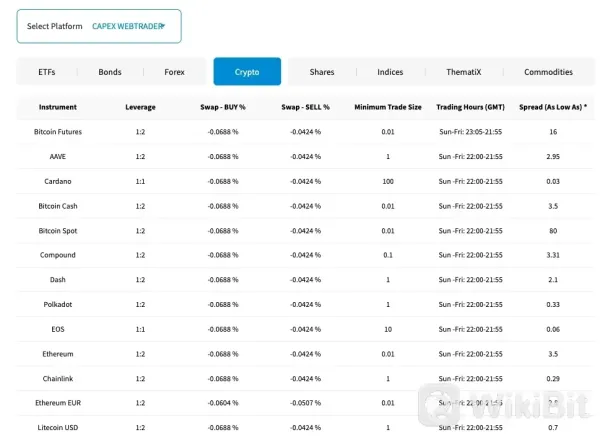Switch to the ETFs tab
The image size is (600, 440).
tap(47, 72)
